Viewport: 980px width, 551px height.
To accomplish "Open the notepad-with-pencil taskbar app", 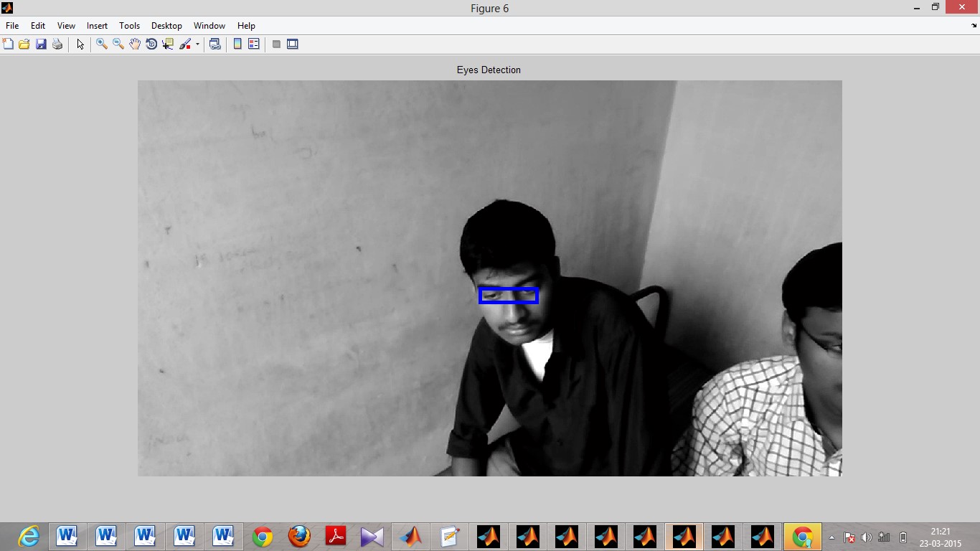I will click(x=450, y=536).
